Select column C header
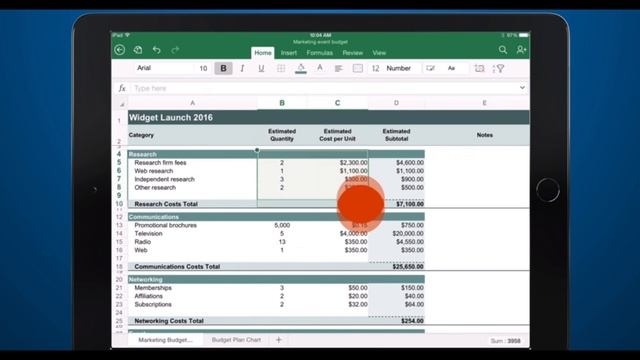 point(337,103)
